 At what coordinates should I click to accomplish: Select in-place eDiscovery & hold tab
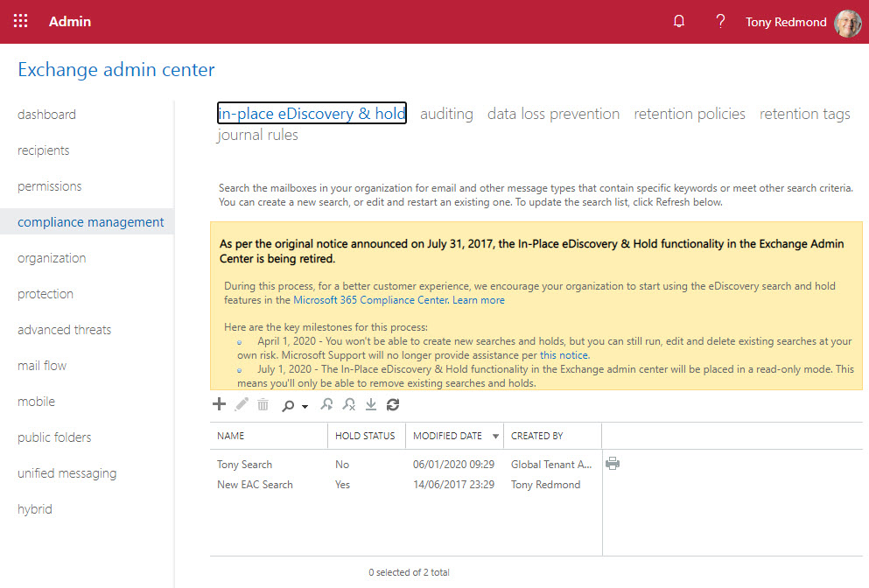click(312, 113)
